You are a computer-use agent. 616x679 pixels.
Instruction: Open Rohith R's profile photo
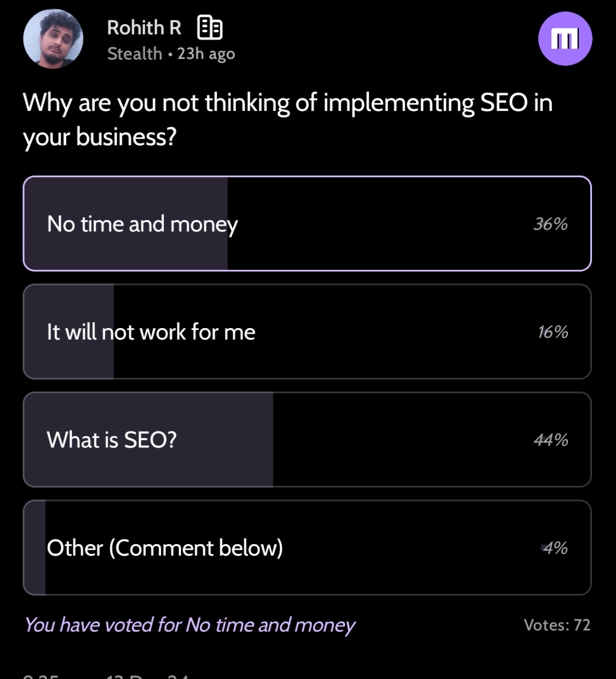(x=53, y=39)
